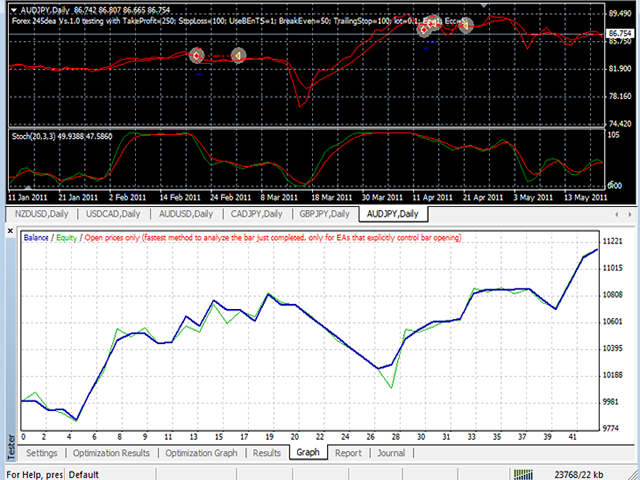Click the Default profile in status bar
Image resolution: width=640 pixels, height=480 pixels.
coord(84,475)
